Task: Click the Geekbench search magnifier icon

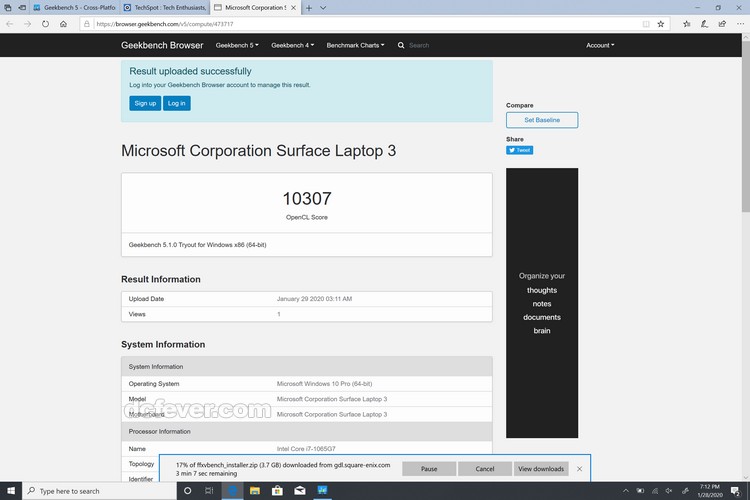Action: pos(401,45)
